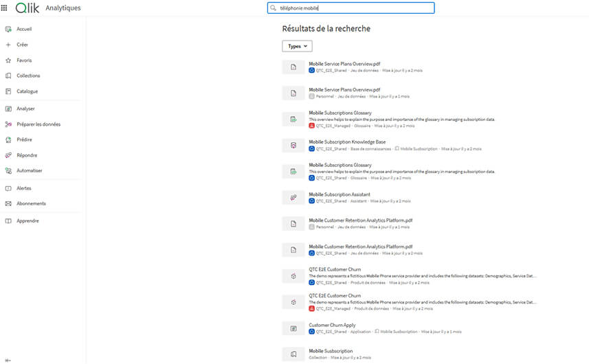Select Automatiser in the sidebar
This screenshot has height=364, width=589.
(x=29, y=170)
